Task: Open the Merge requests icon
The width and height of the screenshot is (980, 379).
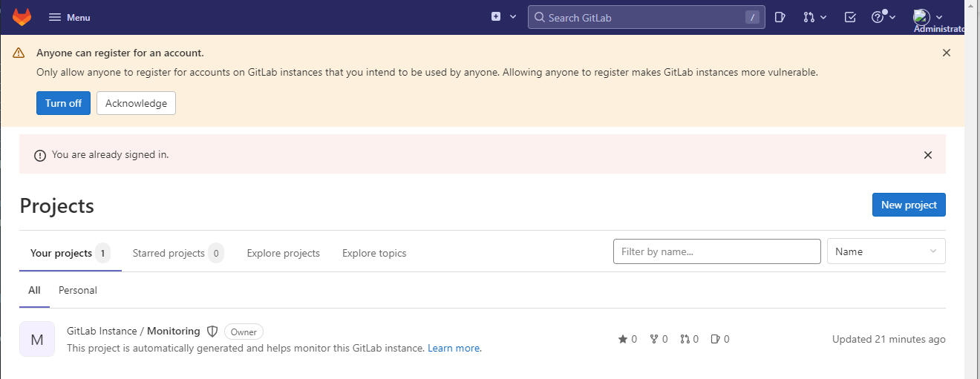Action: click(x=809, y=17)
